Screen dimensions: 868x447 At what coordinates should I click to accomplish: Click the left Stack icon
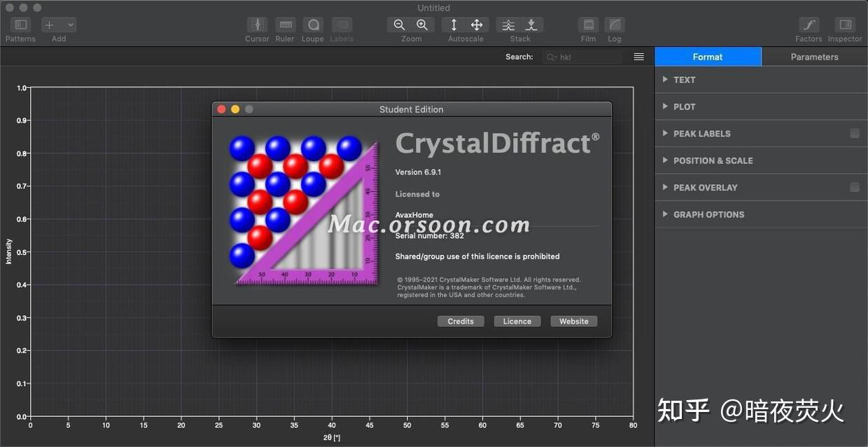pyautogui.click(x=508, y=25)
